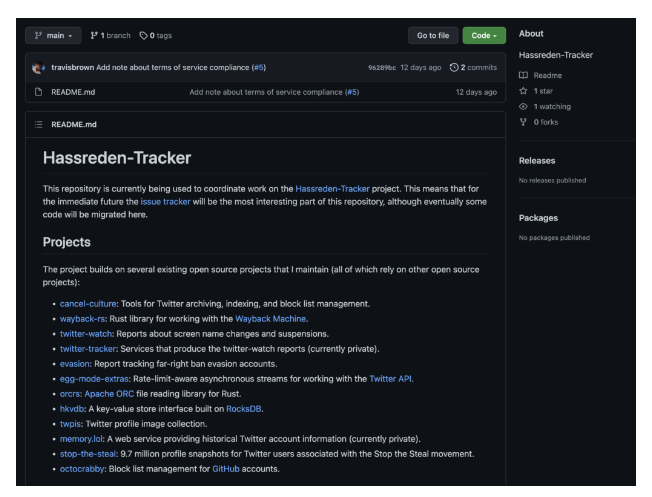Image resolution: width=652 pixels, height=497 pixels.
Task: Click the star icon in About
Action: tap(525, 89)
